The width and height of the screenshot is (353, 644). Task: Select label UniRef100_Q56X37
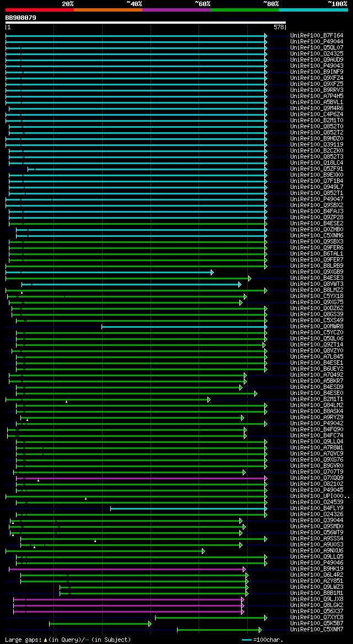(317, 611)
